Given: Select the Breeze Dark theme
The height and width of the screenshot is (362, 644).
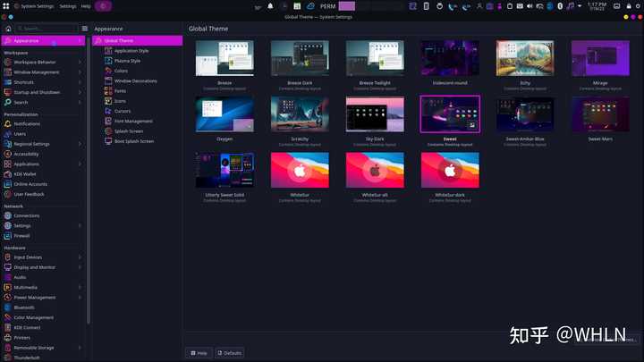Looking at the screenshot, I should [x=300, y=58].
